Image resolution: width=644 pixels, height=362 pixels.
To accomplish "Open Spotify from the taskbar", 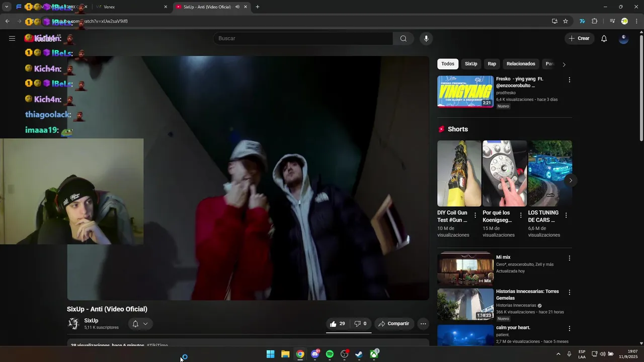I will click(330, 354).
